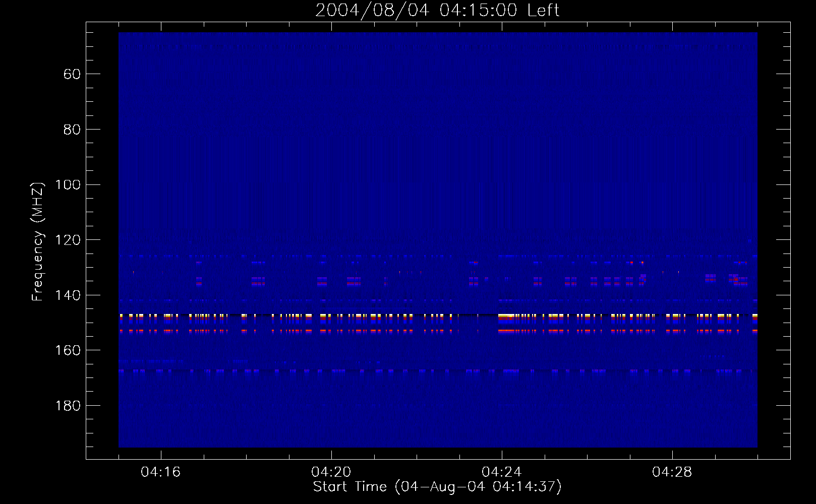Click the 140 MHz frequency tick label
Image resolution: width=816 pixels, height=504 pixels.
click(x=68, y=295)
